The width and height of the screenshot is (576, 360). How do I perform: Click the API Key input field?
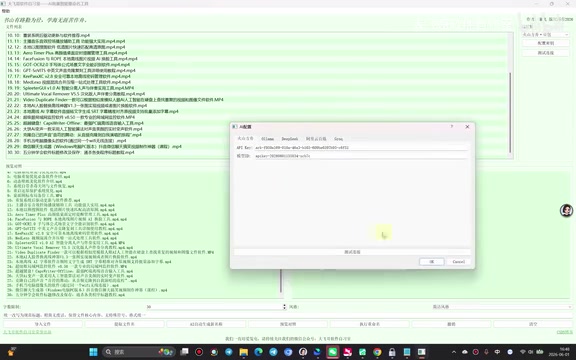pos(361,147)
